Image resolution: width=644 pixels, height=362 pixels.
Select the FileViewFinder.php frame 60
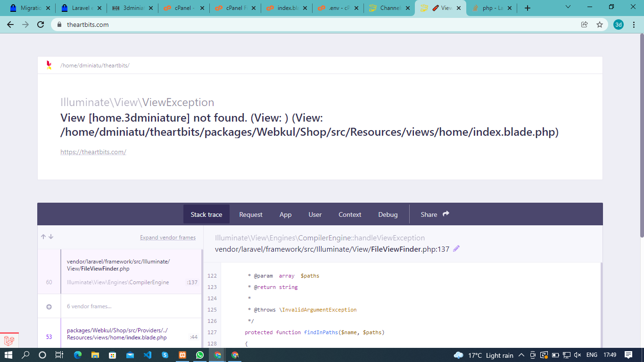click(120, 271)
